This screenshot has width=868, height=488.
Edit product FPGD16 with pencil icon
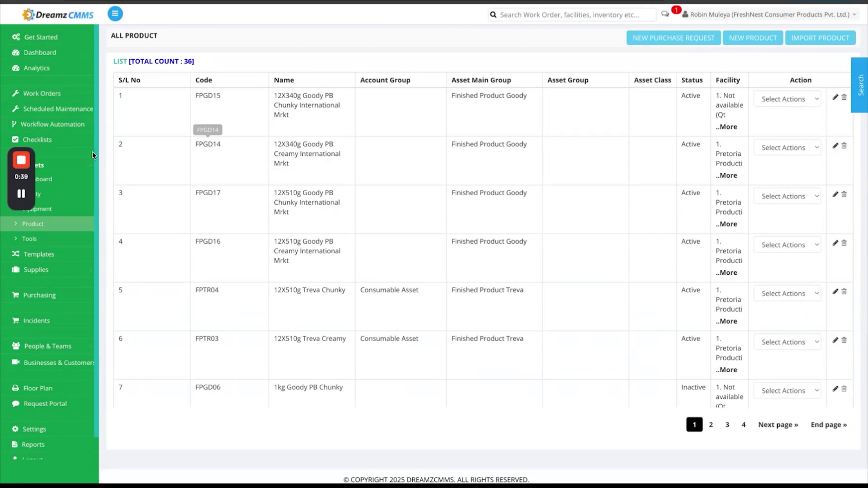[835, 243]
